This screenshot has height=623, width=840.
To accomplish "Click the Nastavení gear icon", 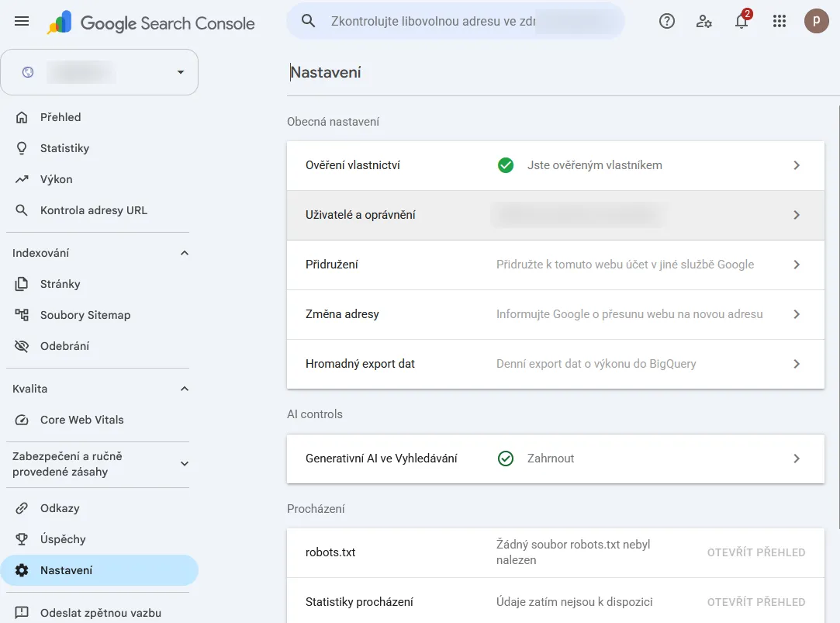I will point(22,570).
